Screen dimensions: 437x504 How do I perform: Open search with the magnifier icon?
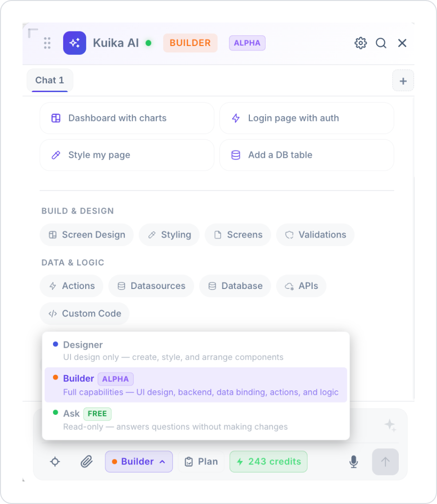381,43
